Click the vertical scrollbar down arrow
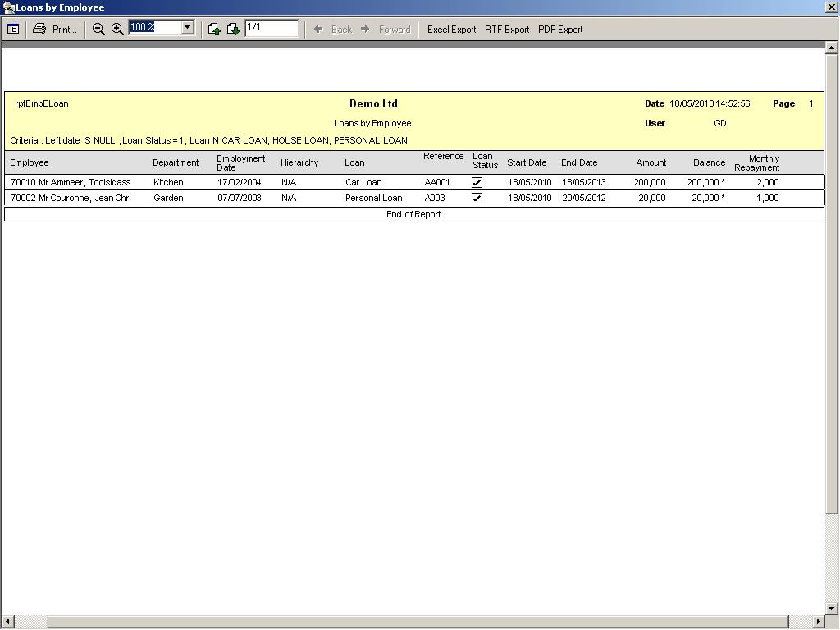The image size is (840, 630). [832, 608]
